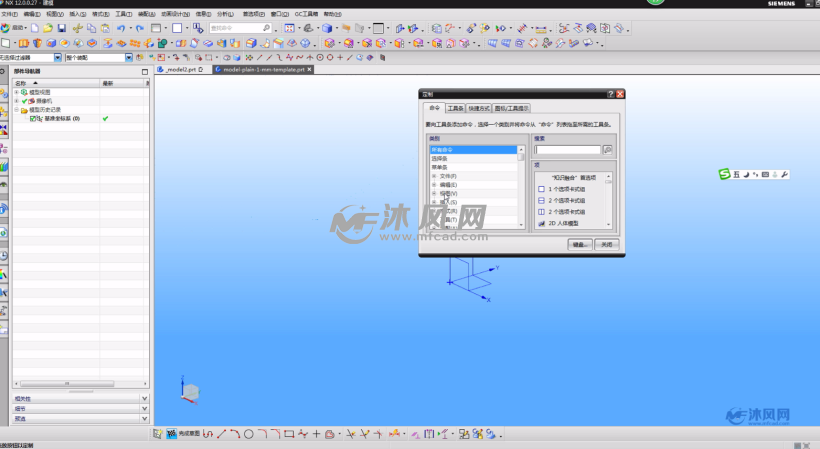Click the blue shaded cube rendering icon

(x=327, y=28)
